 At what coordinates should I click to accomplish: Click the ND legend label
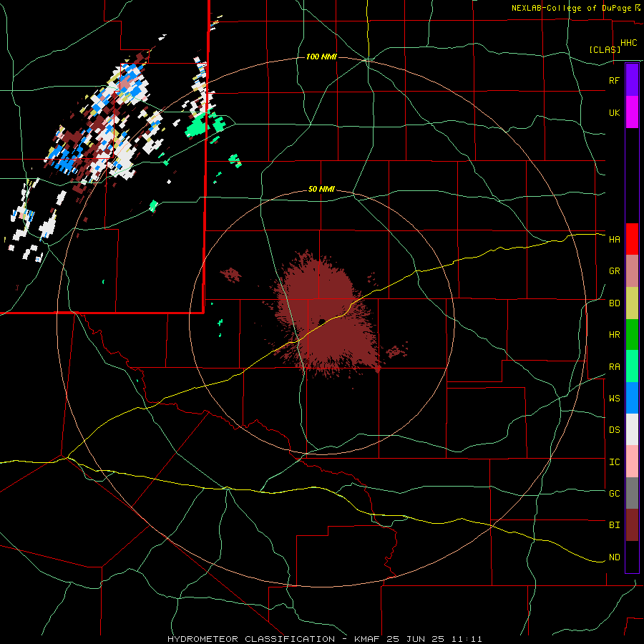(614, 557)
